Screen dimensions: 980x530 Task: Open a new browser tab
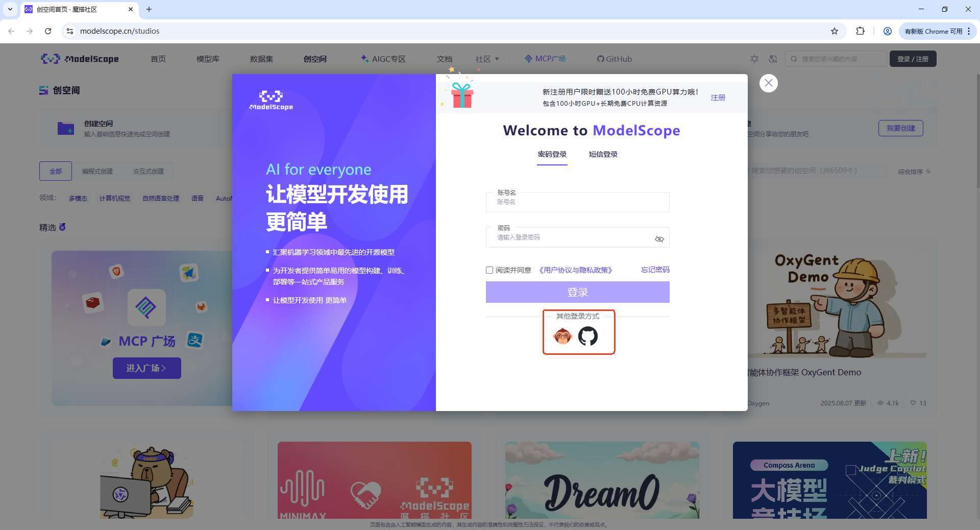[x=149, y=9]
